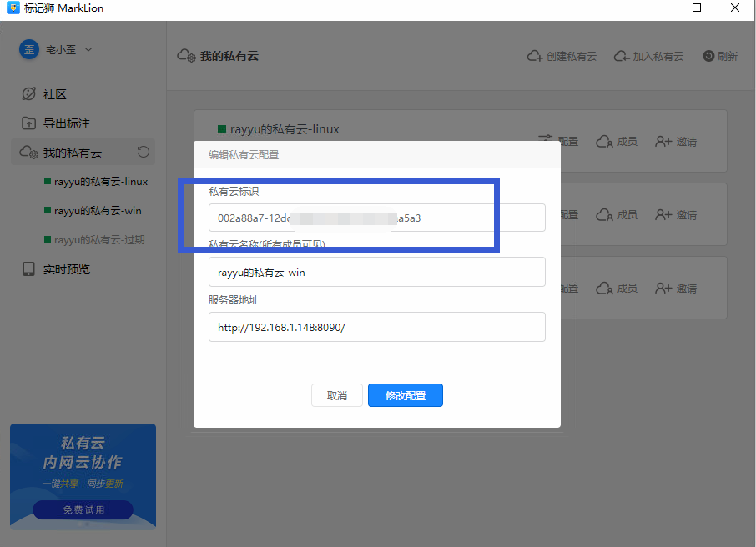Click the name field containing rayyu的私有云-win
The height and width of the screenshot is (547, 756).
click(x=377, y=273)
